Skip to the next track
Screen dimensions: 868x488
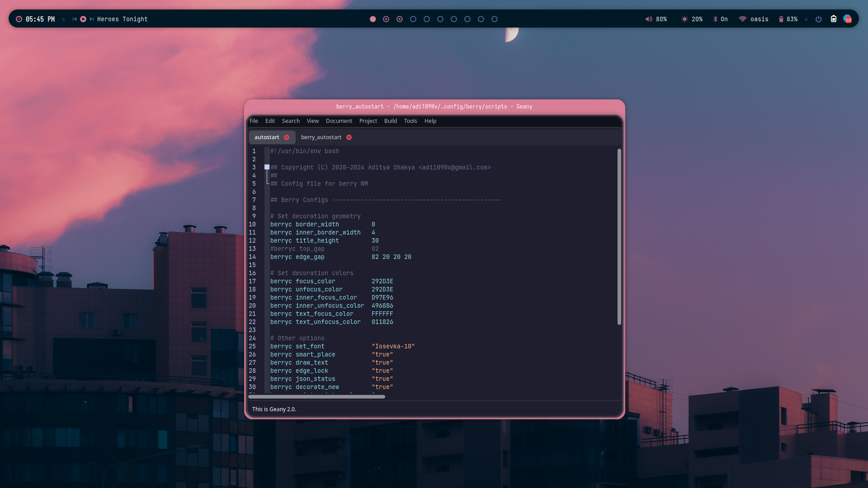point(92,19)
